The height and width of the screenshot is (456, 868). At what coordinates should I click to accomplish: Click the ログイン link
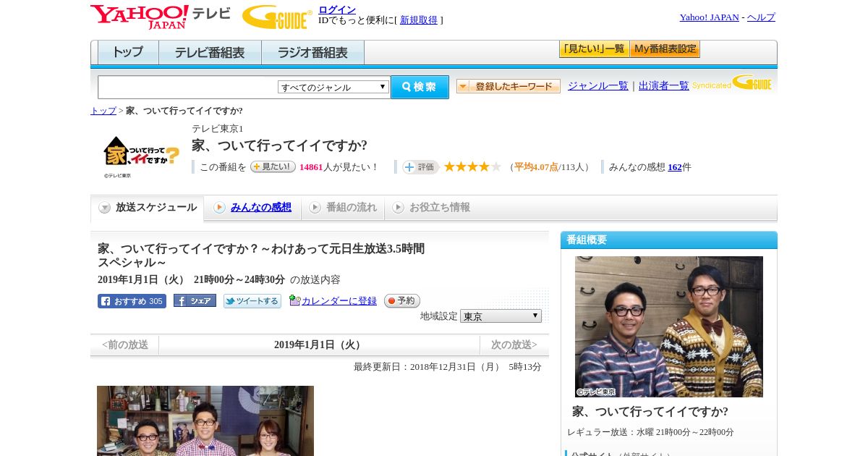(x=337, y=9)
